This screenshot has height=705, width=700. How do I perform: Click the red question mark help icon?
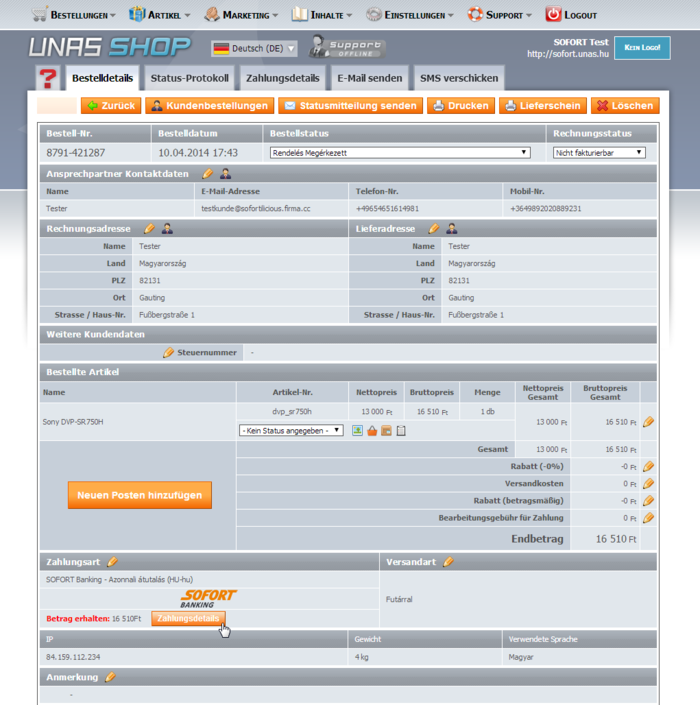[46, 78]
